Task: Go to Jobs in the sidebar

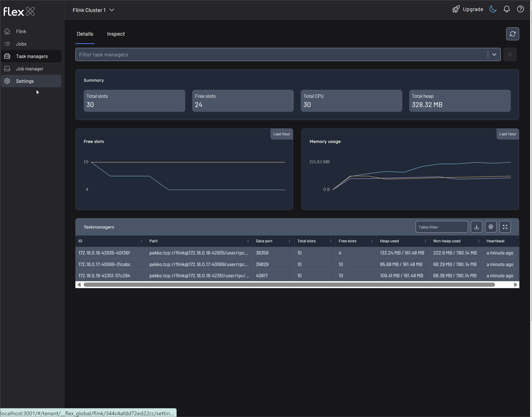Action: point(31,44)
